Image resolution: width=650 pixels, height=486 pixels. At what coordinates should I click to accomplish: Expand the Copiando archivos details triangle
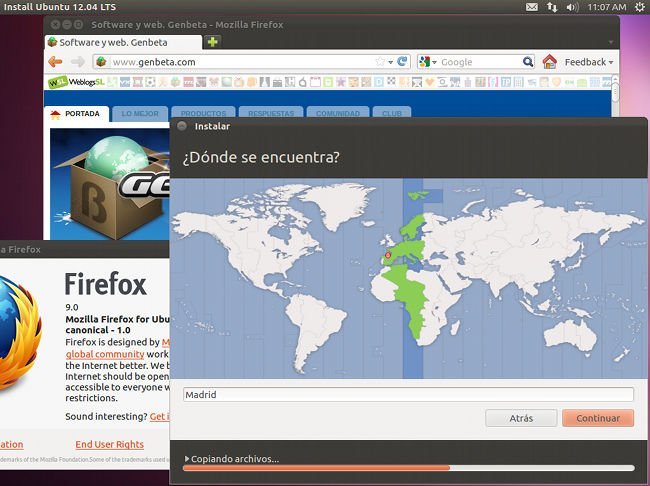[187, 459]
